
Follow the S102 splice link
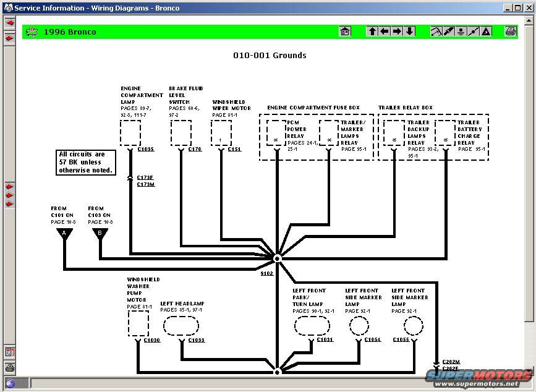266,273
